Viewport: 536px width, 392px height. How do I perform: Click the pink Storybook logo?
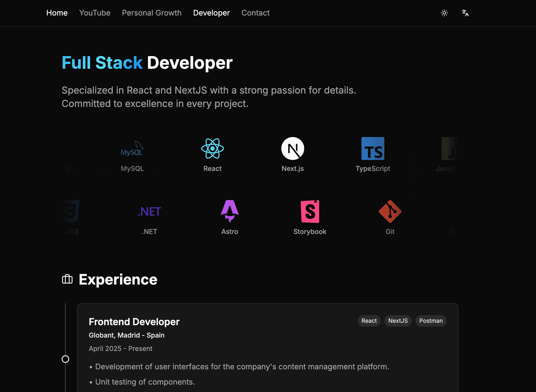pos(310,212)
